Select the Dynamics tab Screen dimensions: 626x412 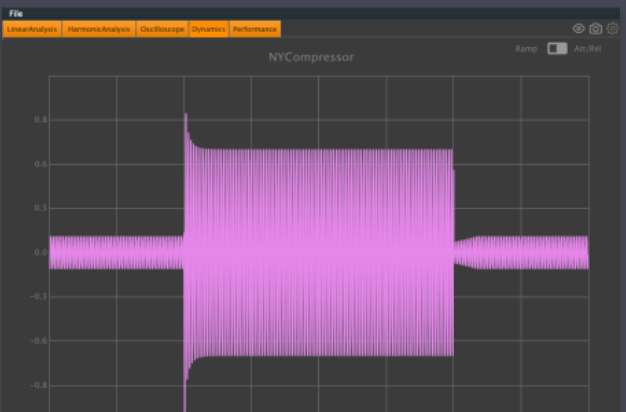point(208,29)
